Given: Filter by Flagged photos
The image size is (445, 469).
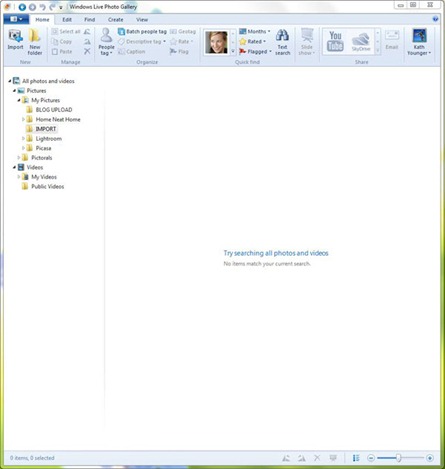Looking at the screenshot, I should [x=255, y=52].
